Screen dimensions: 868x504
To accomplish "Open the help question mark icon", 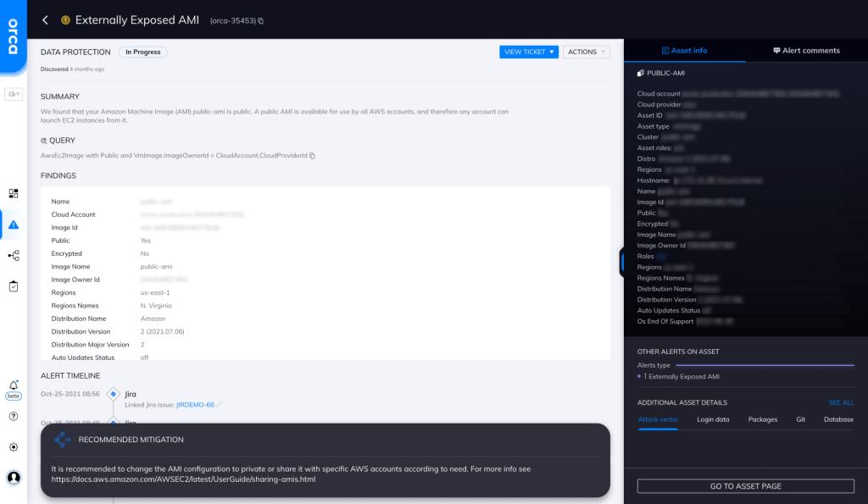I will [14, 416].
